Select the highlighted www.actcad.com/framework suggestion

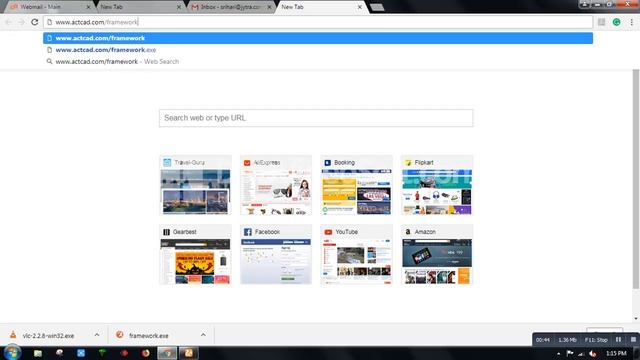(x=318, y=38)
